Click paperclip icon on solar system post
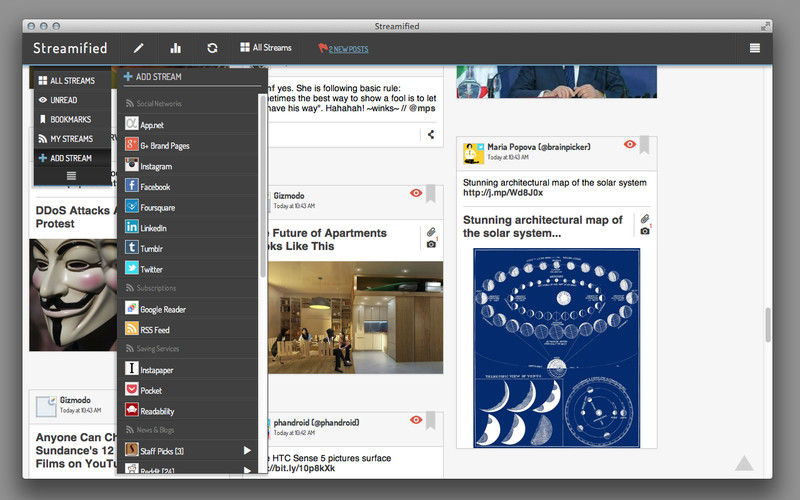800x500 pixels. tap(645, 219)
